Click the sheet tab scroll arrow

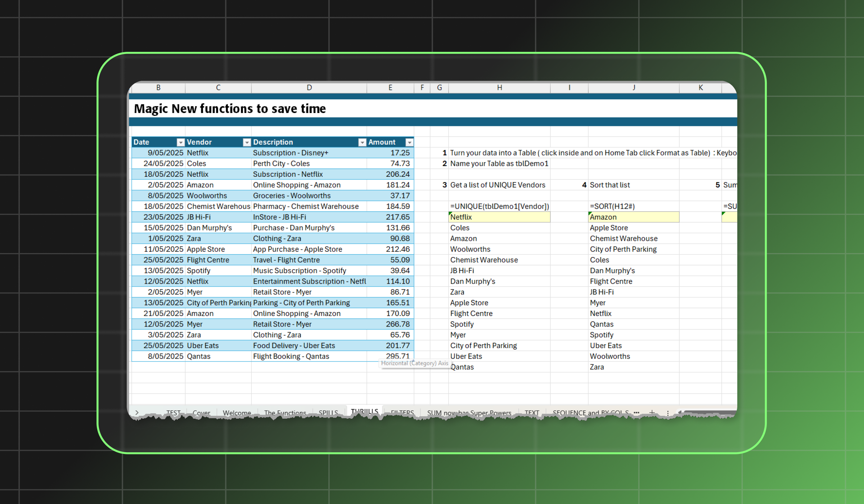click(x=137, y=413)
